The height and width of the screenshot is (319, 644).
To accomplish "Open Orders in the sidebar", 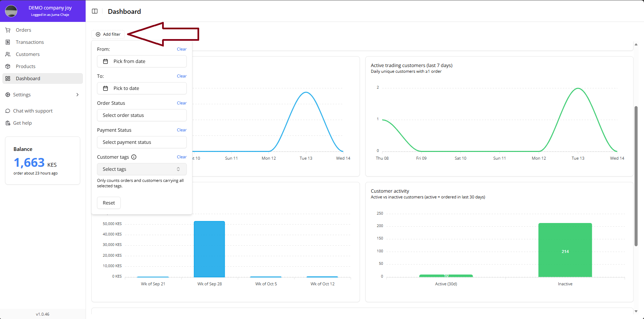I will pos(42,30).
